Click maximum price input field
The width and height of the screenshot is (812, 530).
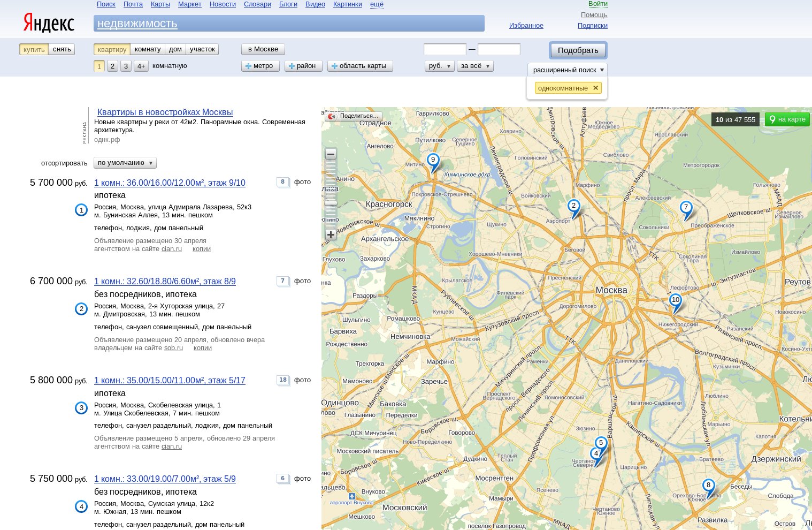[x=499, y=49]
